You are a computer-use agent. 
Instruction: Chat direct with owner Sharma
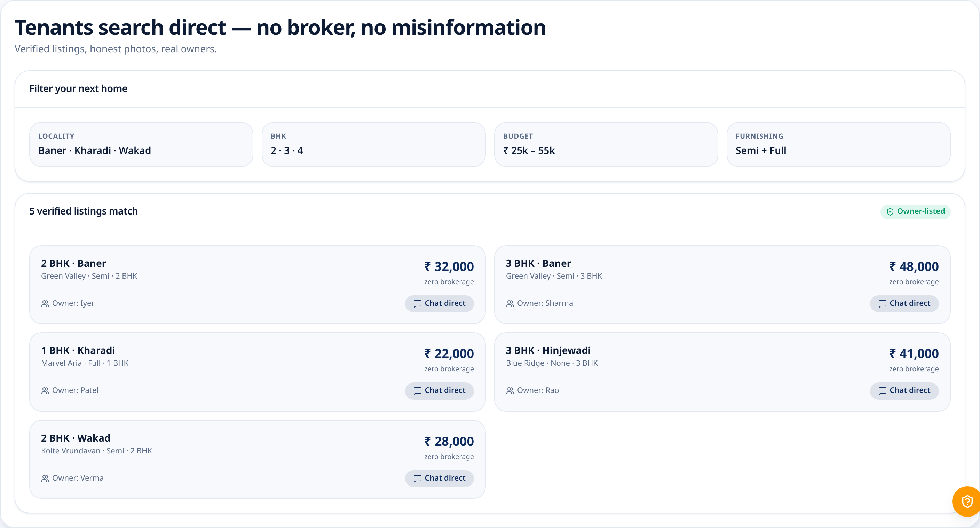[x=904, y=303]
